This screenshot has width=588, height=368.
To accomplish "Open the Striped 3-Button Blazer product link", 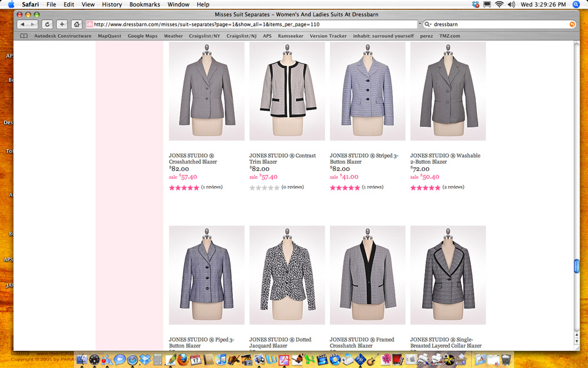I will [364, 158].
